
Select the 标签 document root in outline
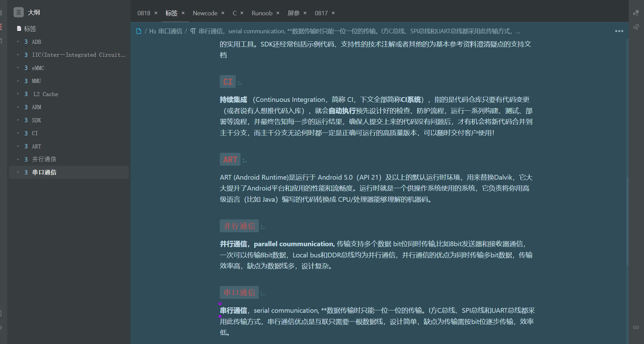(x=30, y=29)
